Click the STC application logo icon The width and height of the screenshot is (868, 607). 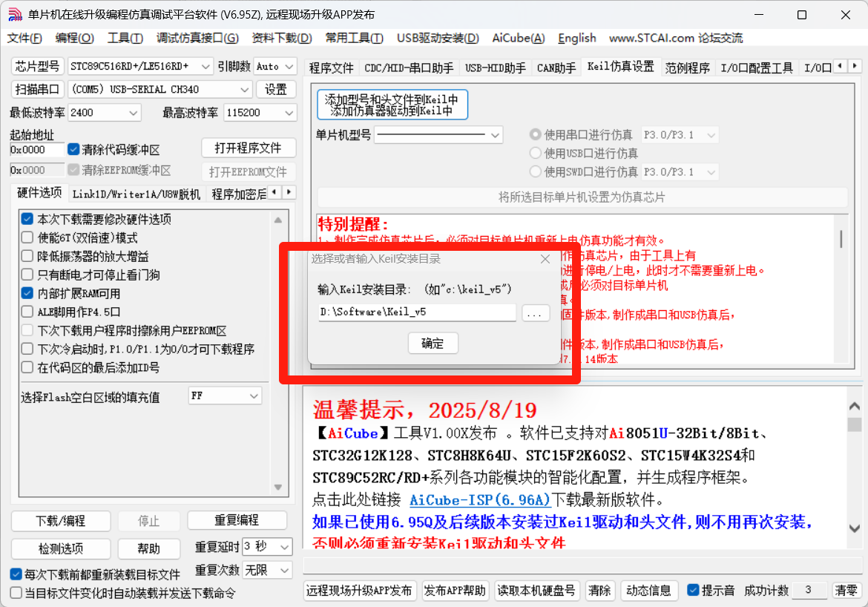point(15,14)
